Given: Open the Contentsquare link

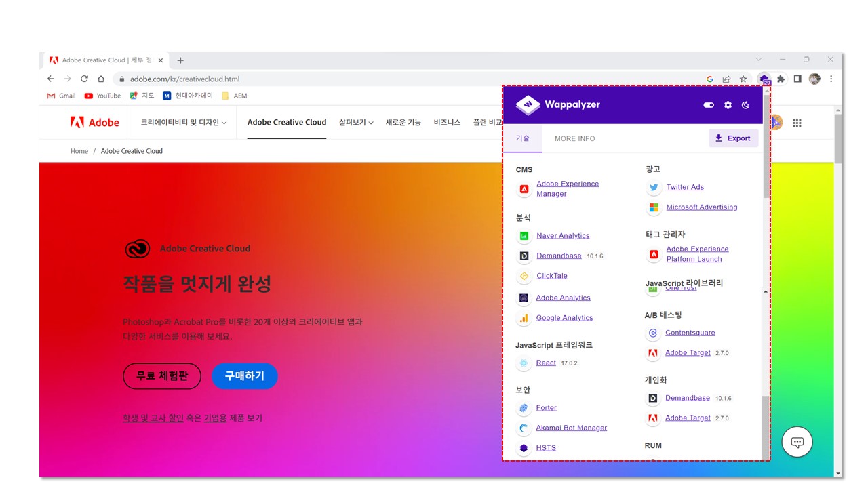Looking at the screenshot, I should click(690, 332).
